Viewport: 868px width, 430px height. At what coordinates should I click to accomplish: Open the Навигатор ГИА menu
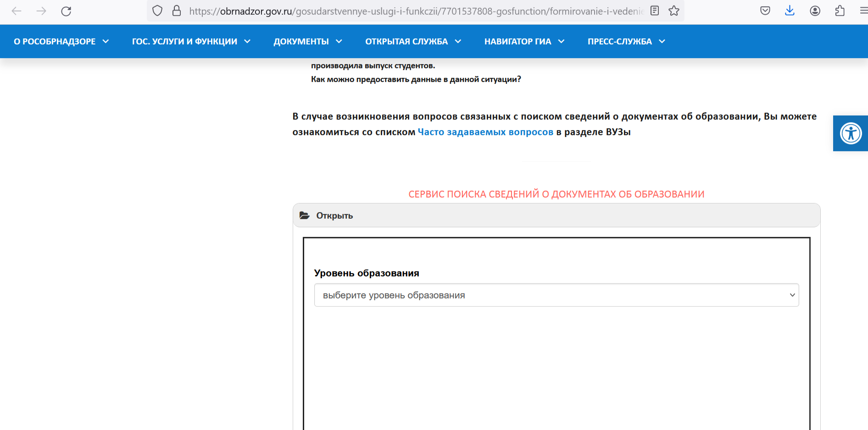coord(524,41)
